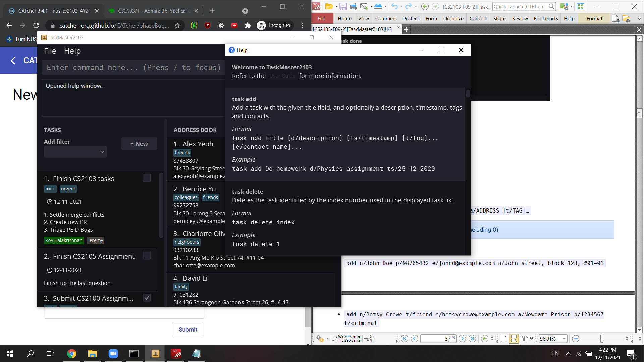
Task: Open the Help menu in TaskMaster2103
Action: 72,51
